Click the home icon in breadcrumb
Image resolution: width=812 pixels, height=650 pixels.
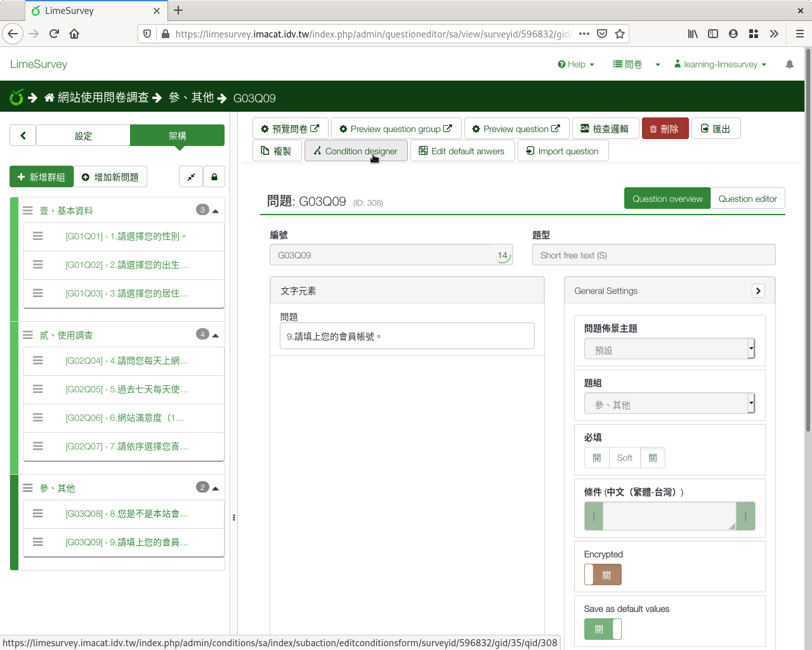click(49, 98)
